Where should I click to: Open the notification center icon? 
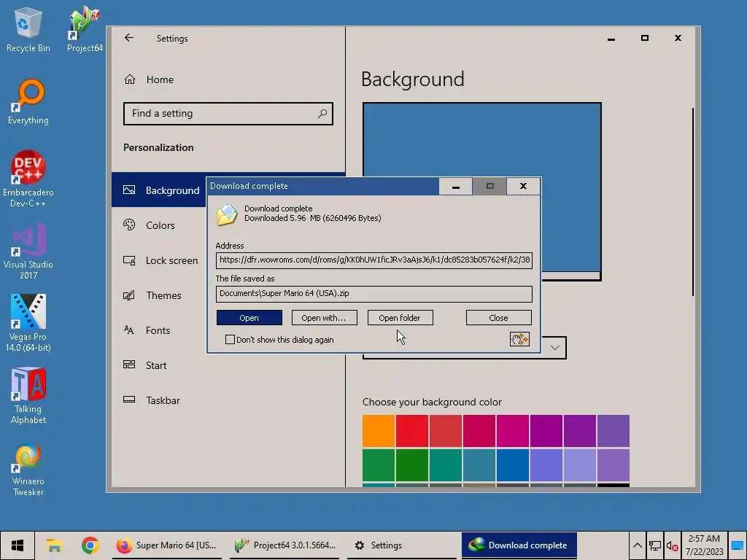click(x=737, y=545)
